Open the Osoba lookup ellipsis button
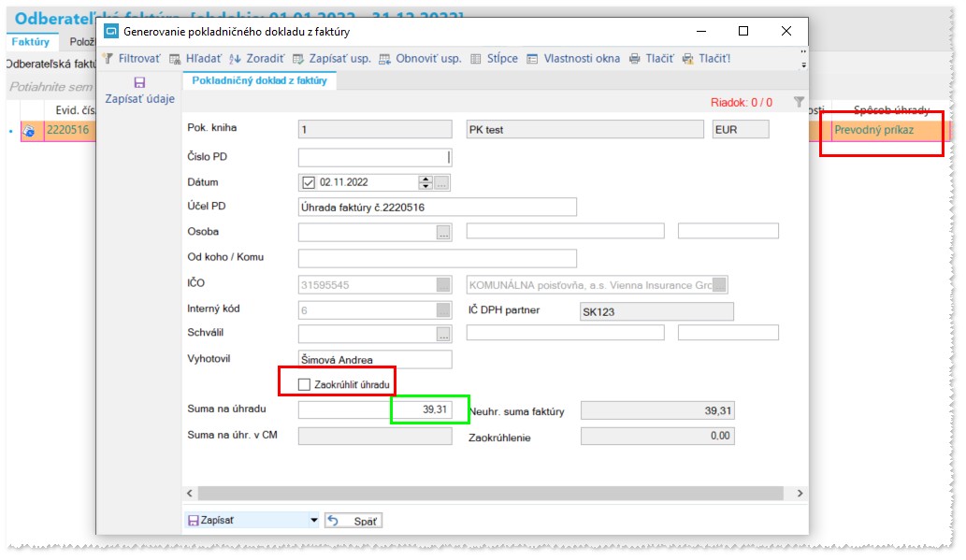 (x=443, y=232)
